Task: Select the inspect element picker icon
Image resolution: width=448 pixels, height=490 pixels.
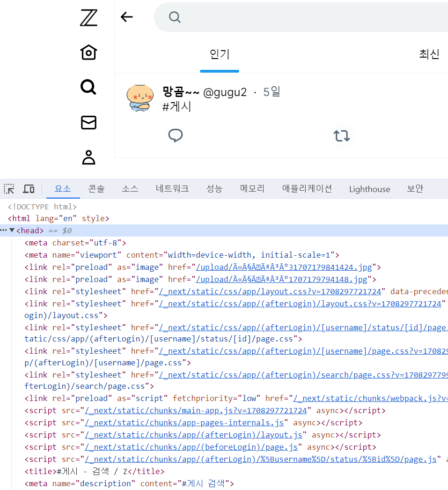Action: 9,189
